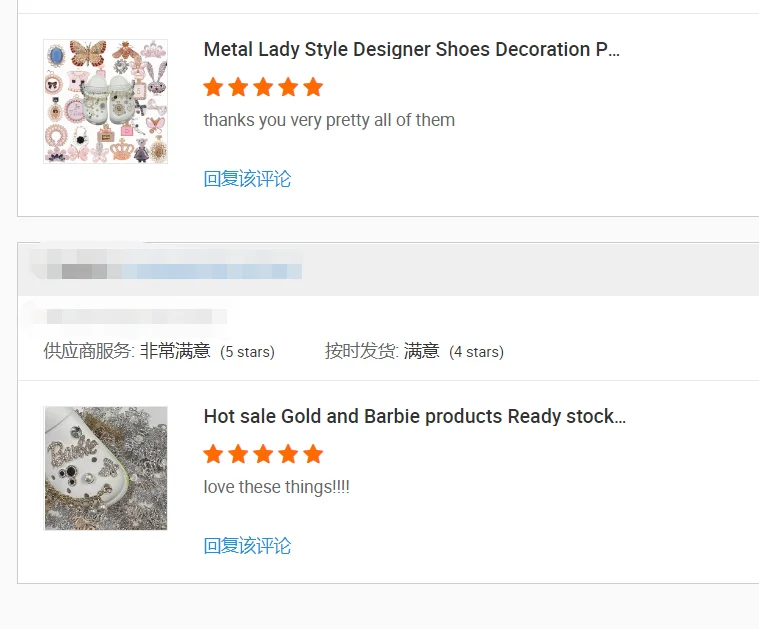Image resolution: width=759 pixels, height=629 pixels.
Task: Open the Metal Lady shoe decoration thumbnail
Action: pos(105,101)
